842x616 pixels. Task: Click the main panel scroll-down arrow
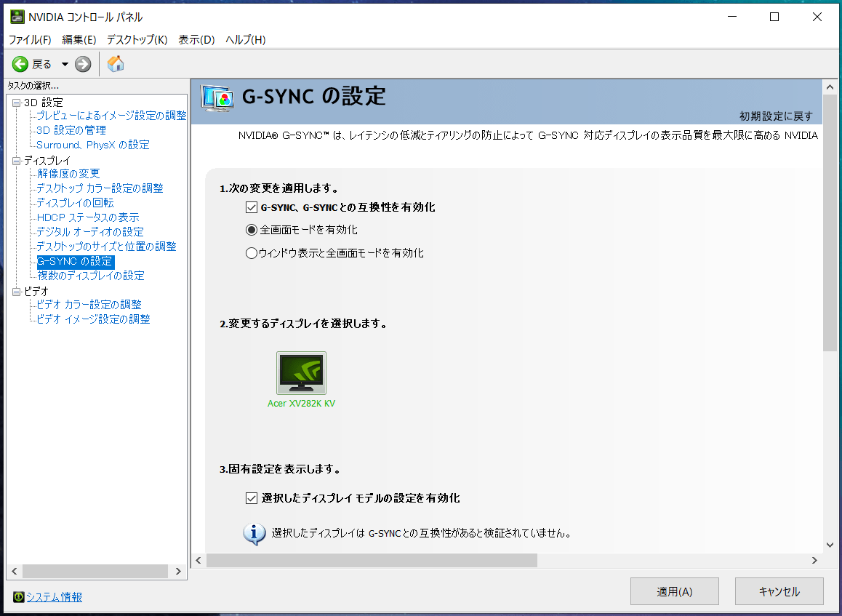point(830,545)
